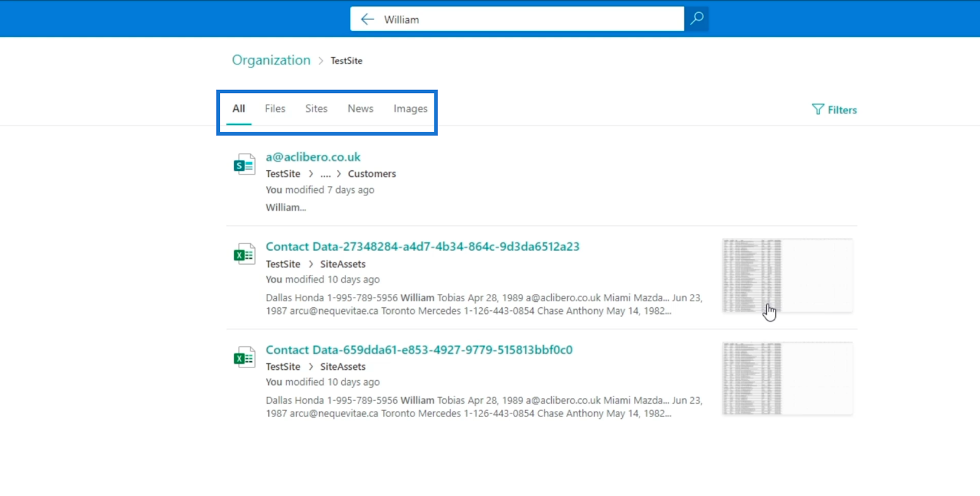Click "You modified 7 days ago" text
This screenshot has width=980, height=496.
(320, 190)
